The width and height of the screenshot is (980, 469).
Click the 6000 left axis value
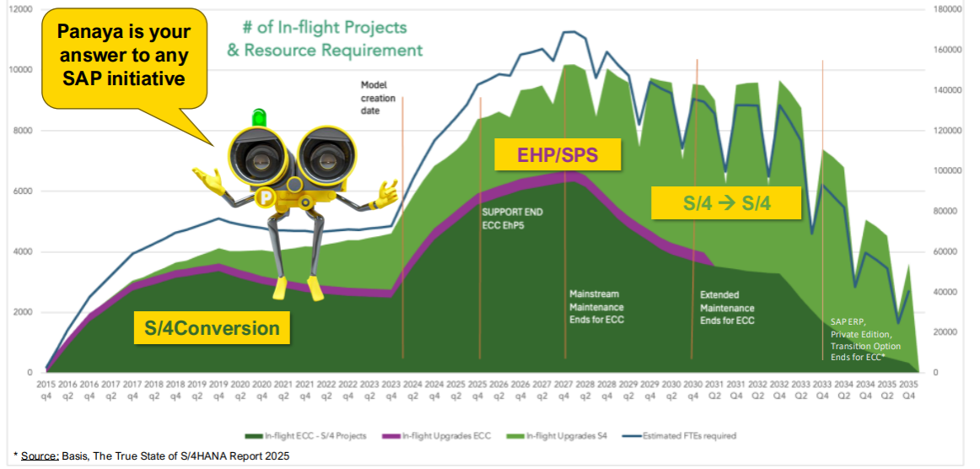pyautogui.click(x=22, y=191)
